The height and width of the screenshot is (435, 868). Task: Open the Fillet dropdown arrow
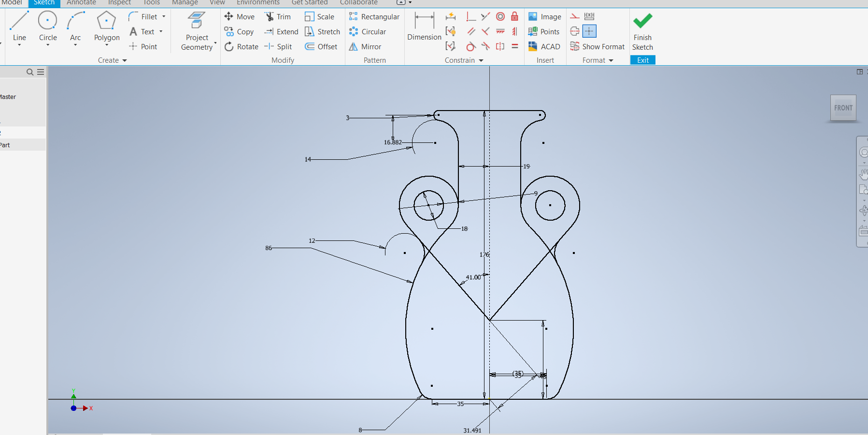[x=164, y=17]
